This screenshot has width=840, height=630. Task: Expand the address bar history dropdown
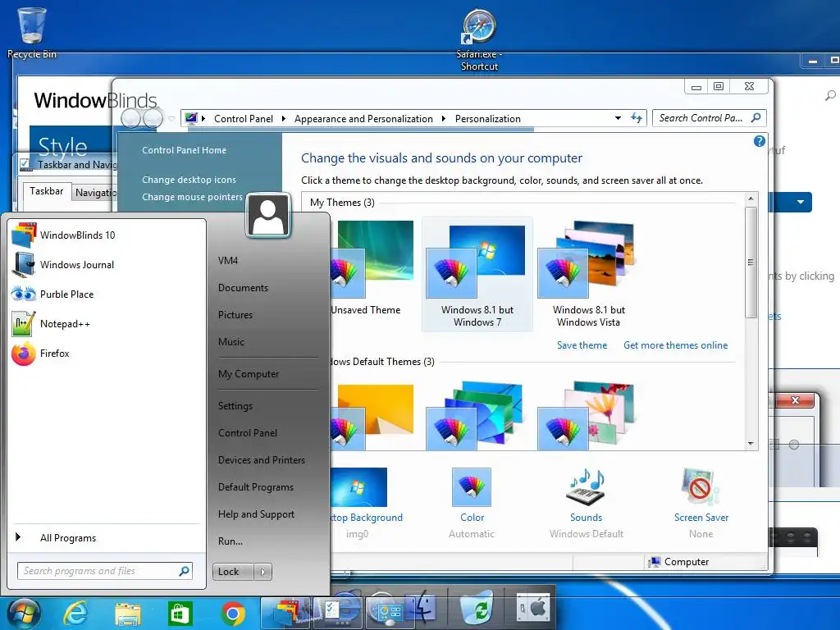[x=618, y=118]
